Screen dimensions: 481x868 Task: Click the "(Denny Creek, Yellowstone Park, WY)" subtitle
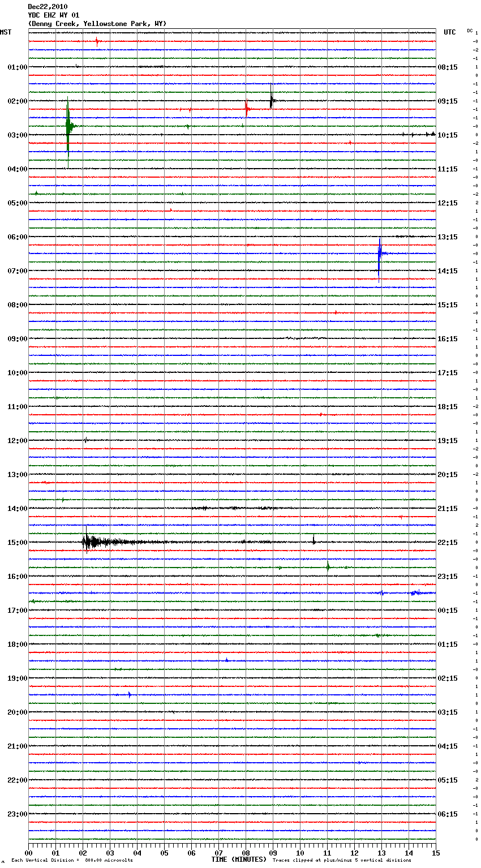[97, 24]
